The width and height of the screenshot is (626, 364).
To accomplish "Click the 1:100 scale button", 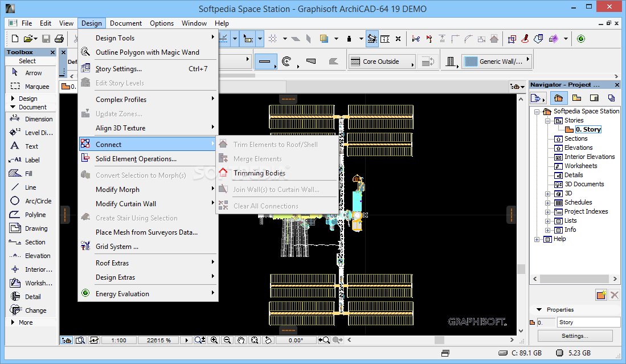I will pos(118,341).
